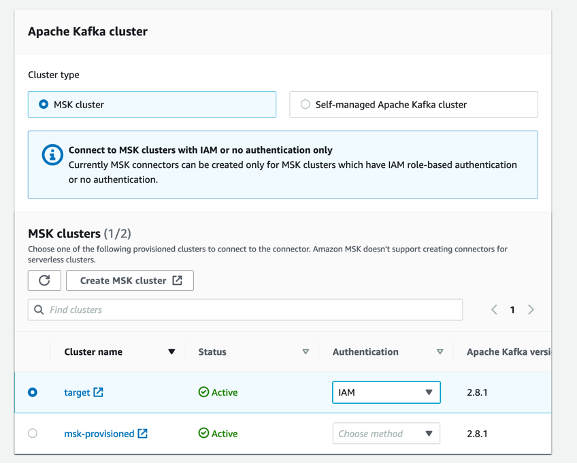Click Active status of msk-provisioned cluster
The width and height of the screenshot is (577, 464).
pos(218,434)
